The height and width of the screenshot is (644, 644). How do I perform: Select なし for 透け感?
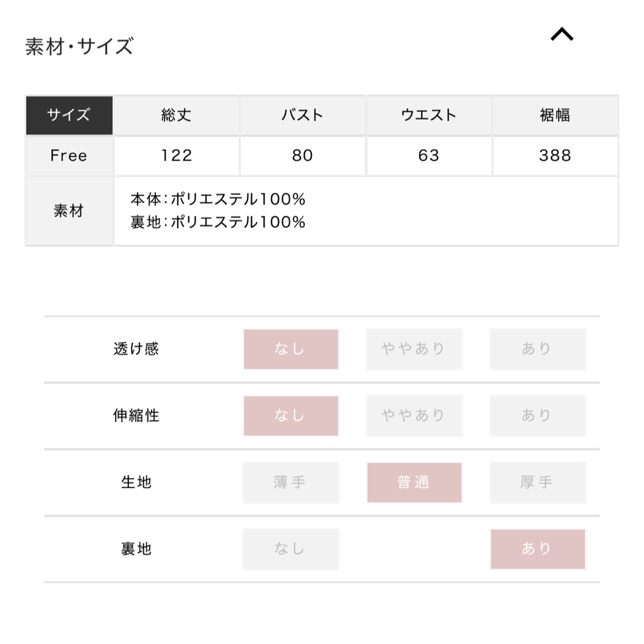(x=291, y=349)
